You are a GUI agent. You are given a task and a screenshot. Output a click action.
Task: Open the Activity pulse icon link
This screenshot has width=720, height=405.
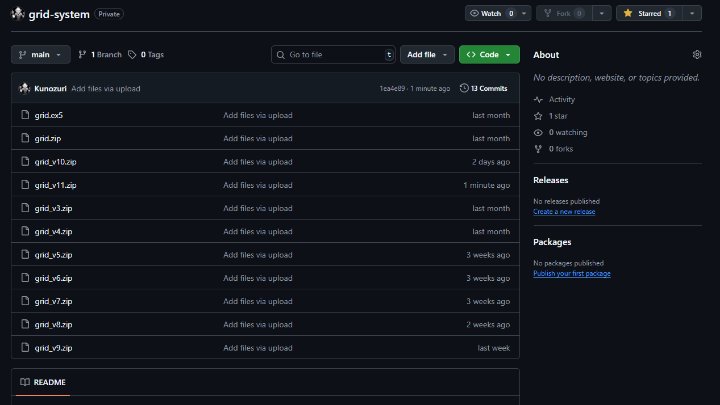(x=538, y=100)
